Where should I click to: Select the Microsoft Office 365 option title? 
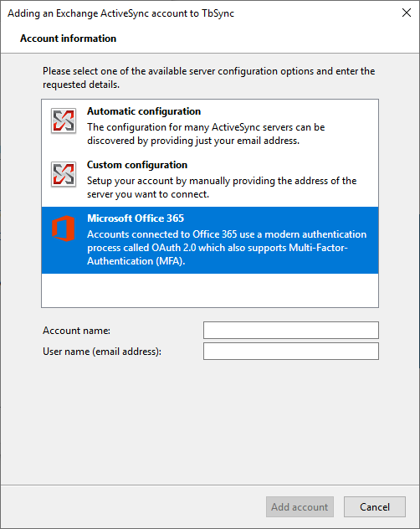tap(136, 218)
